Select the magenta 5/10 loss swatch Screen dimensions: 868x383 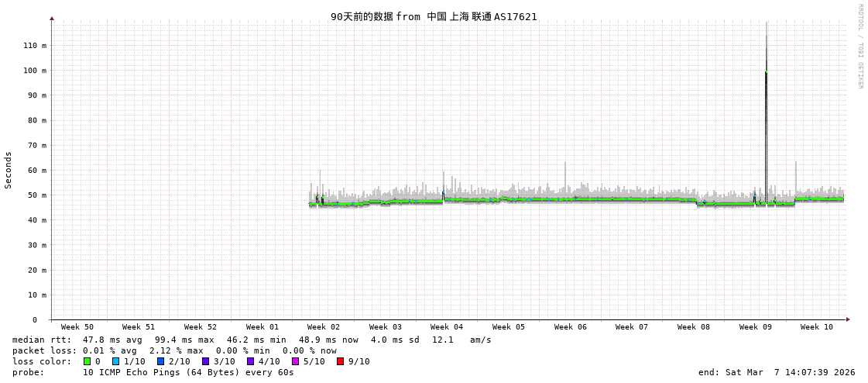click(295, 361)
